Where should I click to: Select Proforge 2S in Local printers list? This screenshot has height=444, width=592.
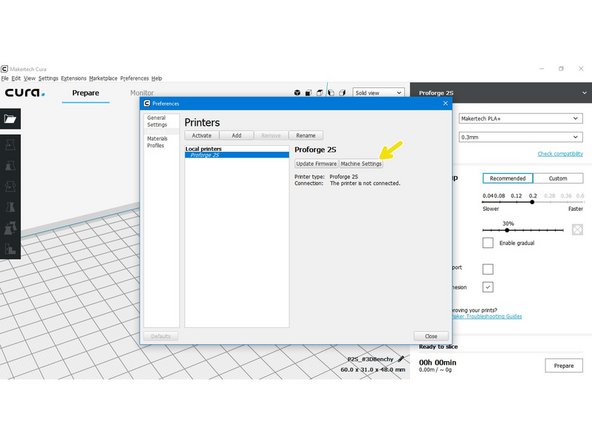(x=237, y=155)
